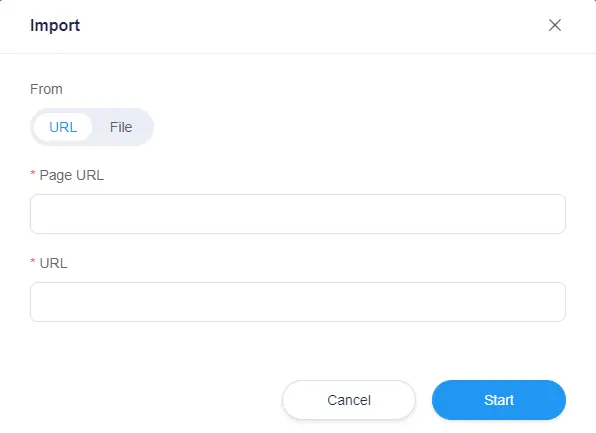Hit the blue Start button
Viewport: 596px width, 433px height.
[x=499, y=400]
